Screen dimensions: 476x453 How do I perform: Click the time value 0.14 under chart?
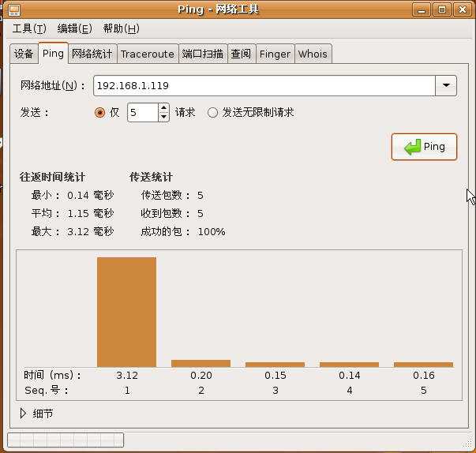pyautogui.click(x=350, y=376)
